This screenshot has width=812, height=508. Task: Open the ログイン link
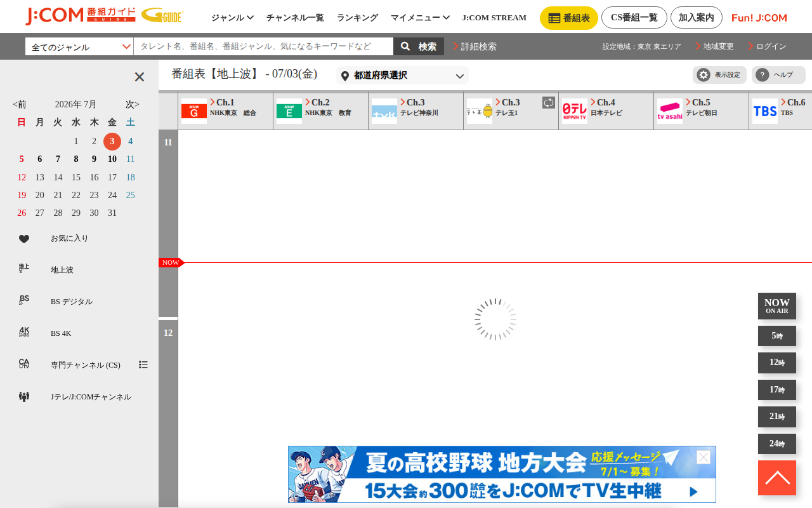771,46
